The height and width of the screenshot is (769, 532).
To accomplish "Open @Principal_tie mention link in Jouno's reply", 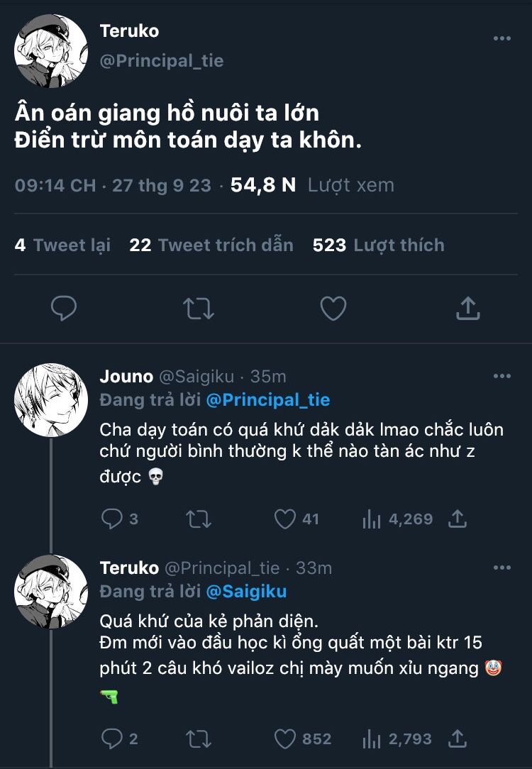I will (268, 400).
